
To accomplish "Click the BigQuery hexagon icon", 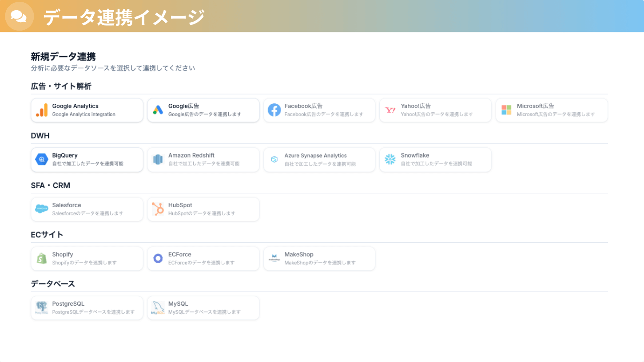I will coord(42,159).
